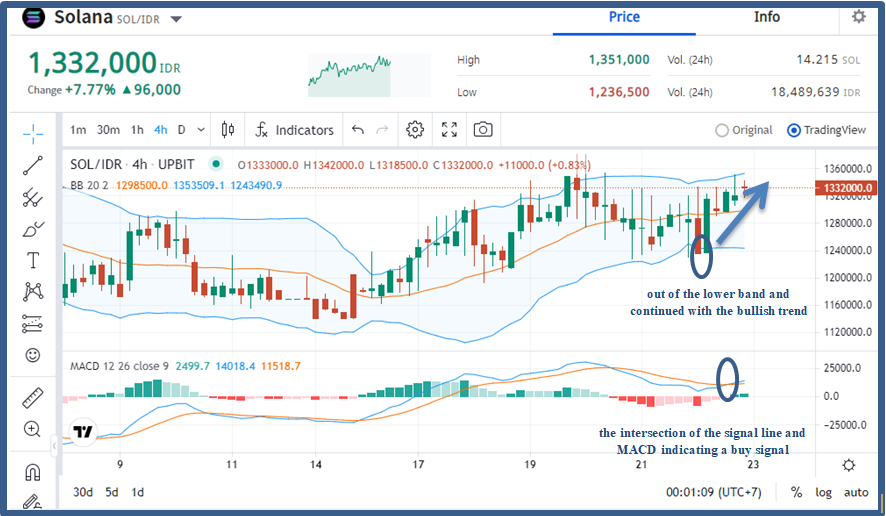
Task: Click the Solana coin logo
Action: click(33, 17)
